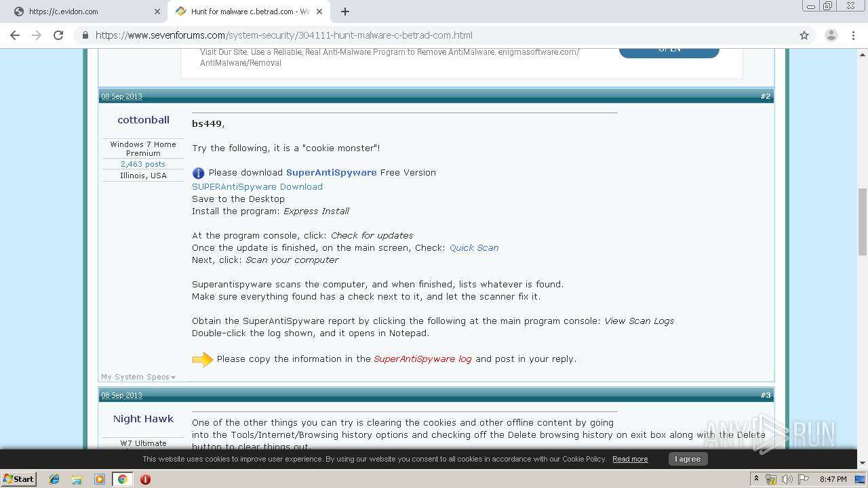Switch to the c.evidon.com tab
Image resolution: width=868 pixels, height=488 pixels.
pos(85,12)
